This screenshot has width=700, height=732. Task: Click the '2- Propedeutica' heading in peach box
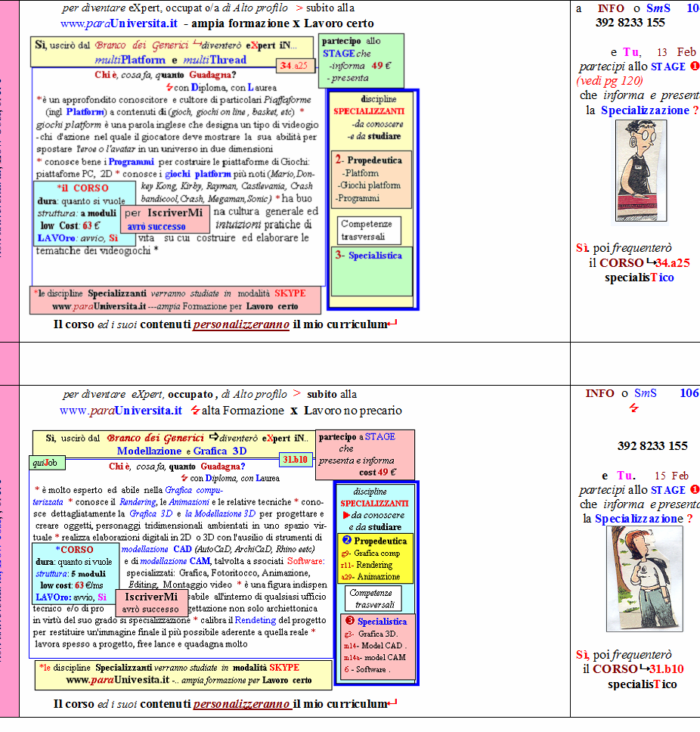point(368,160)
